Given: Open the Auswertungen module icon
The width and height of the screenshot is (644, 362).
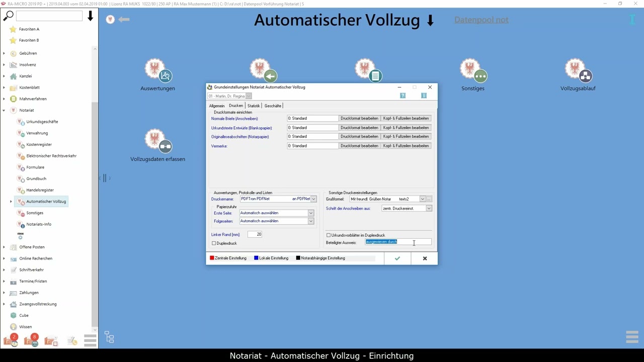Looking at the screenshot, I should pos(158,70).
